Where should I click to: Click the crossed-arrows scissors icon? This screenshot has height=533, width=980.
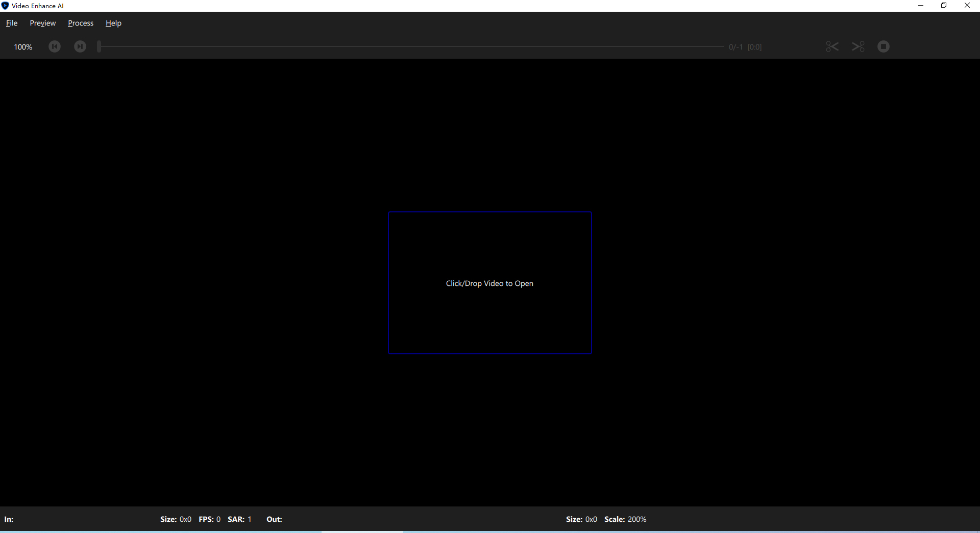[x=859, y=46]
